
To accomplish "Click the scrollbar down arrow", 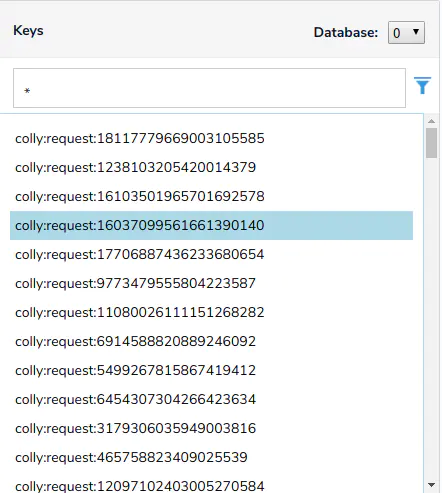I will click(x=431, y=485).
